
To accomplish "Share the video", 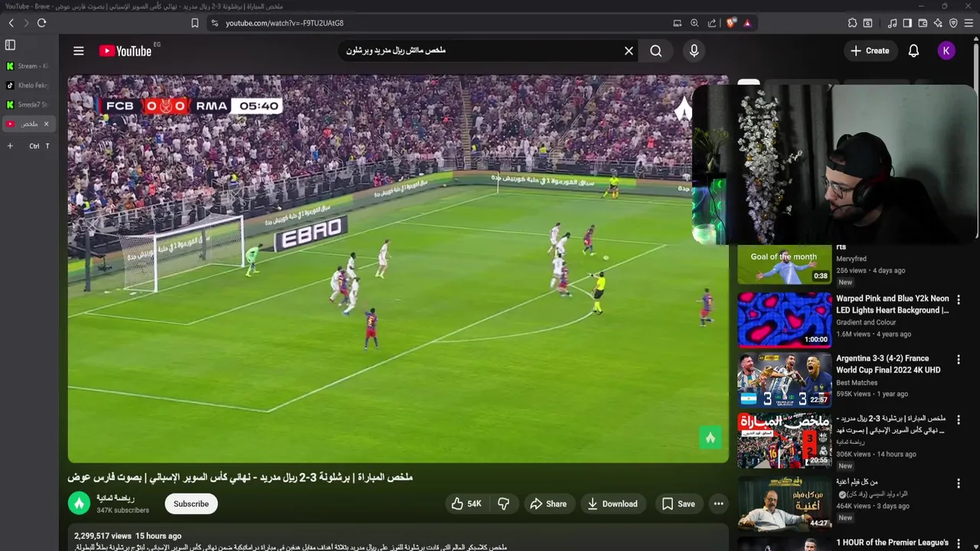I will coord(548,504).
